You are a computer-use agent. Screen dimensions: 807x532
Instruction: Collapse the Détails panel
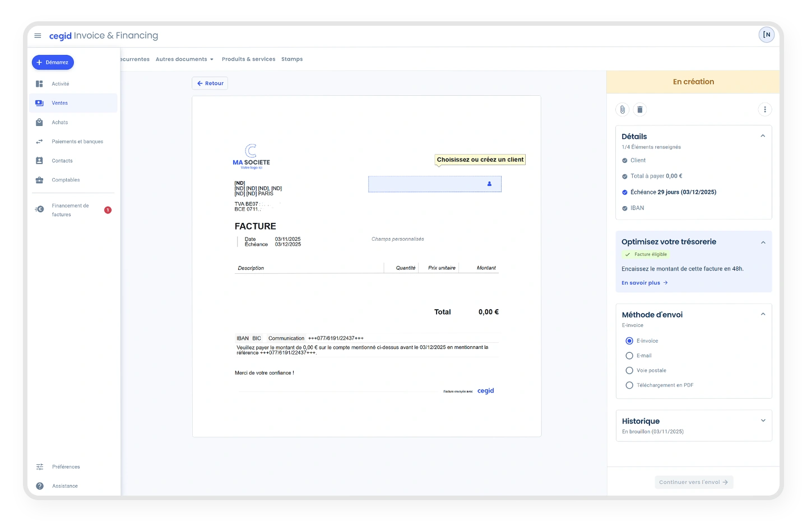tap(763, 136)
